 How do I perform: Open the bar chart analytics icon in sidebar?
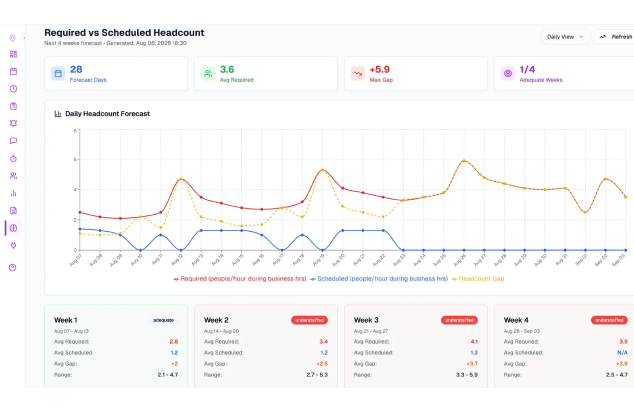click(13, 193)
